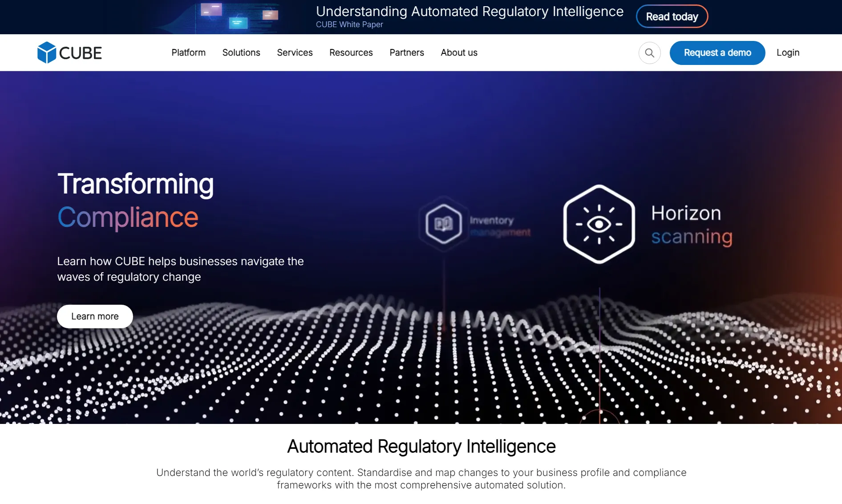The height and width of the screenshot is (504, 842).
Task: Click the Login link
Action: coord(788,52)
